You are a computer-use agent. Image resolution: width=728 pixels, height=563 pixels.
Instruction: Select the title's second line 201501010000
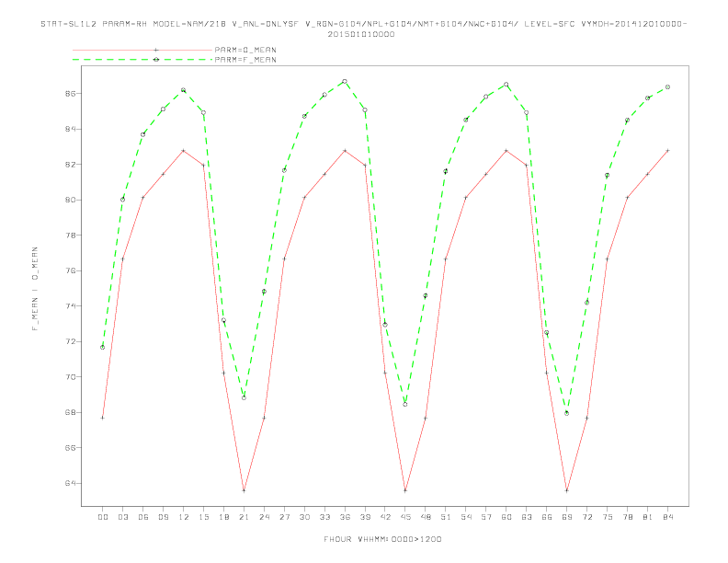[361, 34]
